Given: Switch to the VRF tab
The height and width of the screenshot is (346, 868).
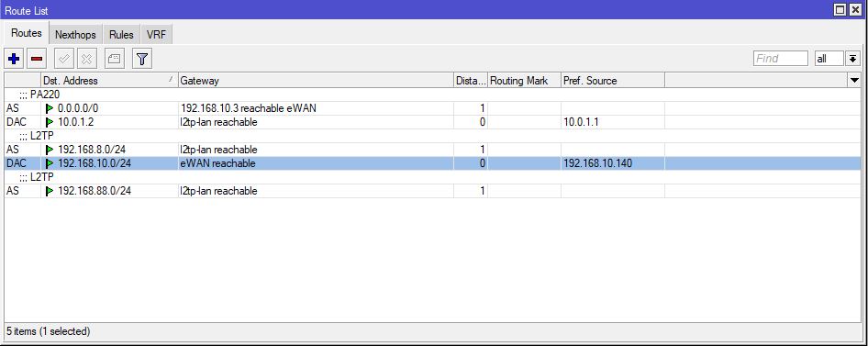Looking at the screenshot, I should tap(156, 34).
